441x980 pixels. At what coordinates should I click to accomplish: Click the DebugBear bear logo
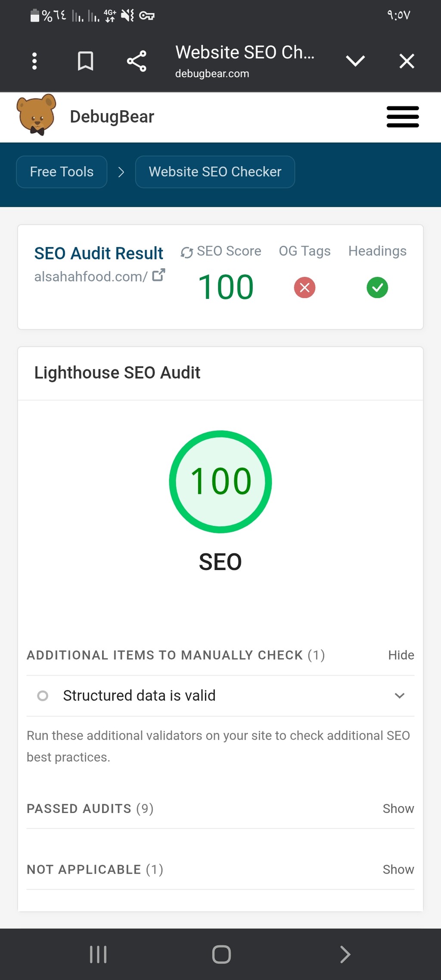click(x=37, y=115)
